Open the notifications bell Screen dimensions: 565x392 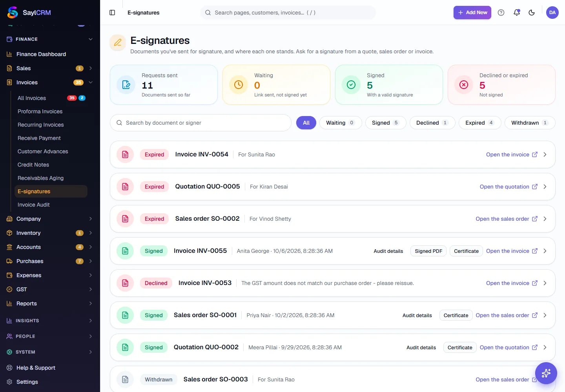point(517,13)
